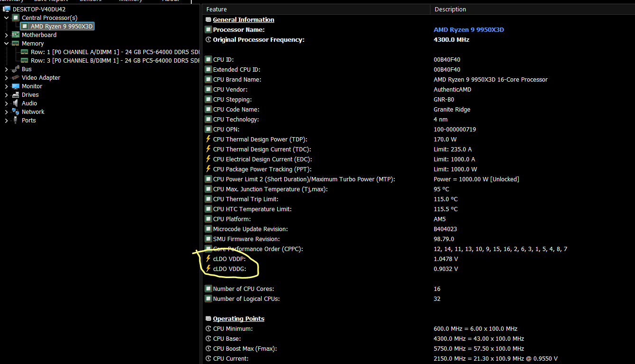The width and height of the screenshot is (635, 364).
Task: Click the Ports connector icon
Action: pyautogui.click(x=16, y=120)
